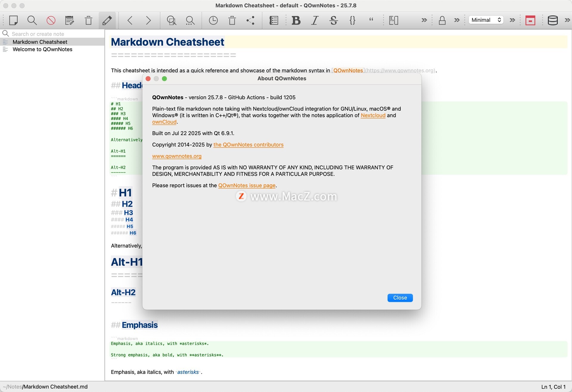Toggle the pencil edit mode icon

(x=107, y=20)
